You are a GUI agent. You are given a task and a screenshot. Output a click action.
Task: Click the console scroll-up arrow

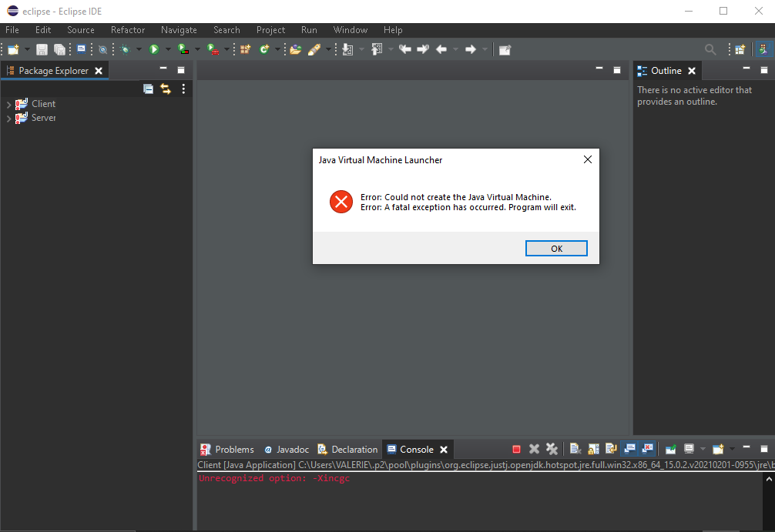(x=769, y=479)
